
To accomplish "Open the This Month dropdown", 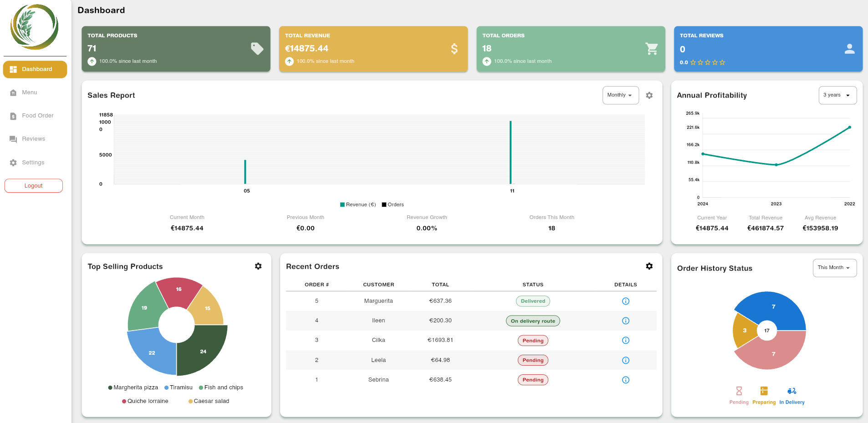I will click(835, 268).
